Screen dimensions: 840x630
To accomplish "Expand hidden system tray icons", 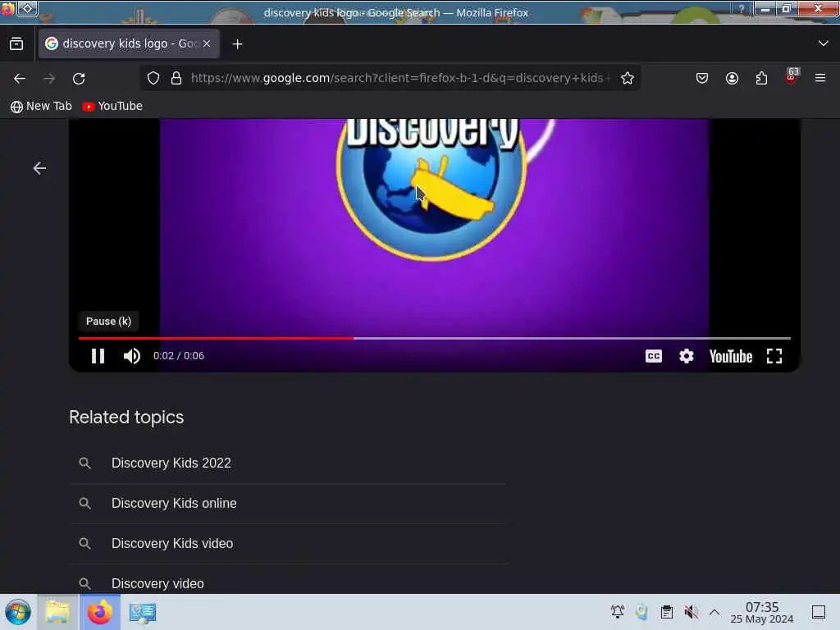I will [714, 612].
